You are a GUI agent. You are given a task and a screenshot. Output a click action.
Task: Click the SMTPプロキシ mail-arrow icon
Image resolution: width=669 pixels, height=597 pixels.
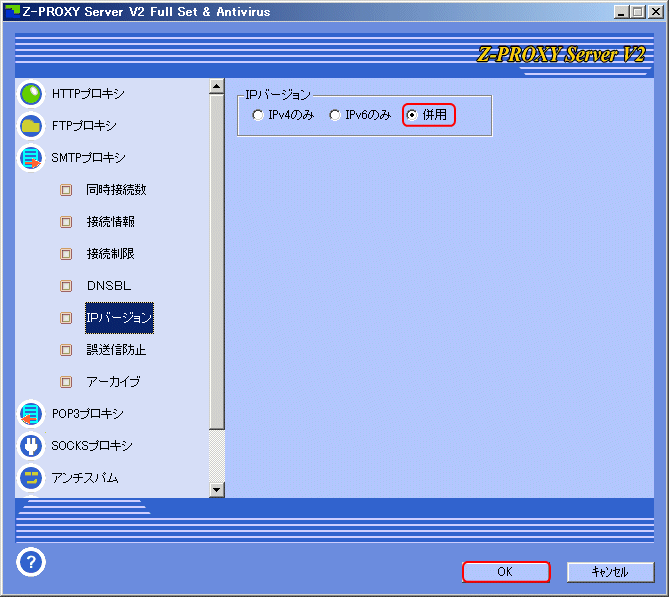[x=31, y=158]
